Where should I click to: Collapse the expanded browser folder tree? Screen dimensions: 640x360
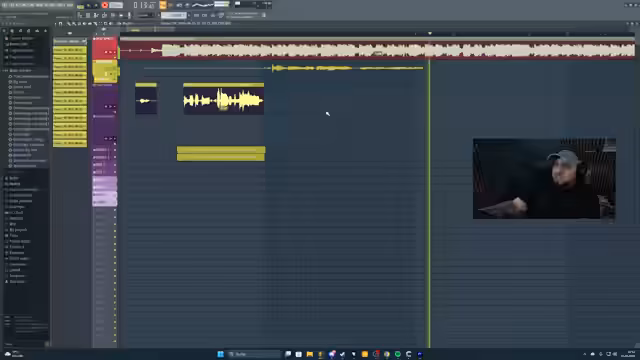tap(6, 71)
